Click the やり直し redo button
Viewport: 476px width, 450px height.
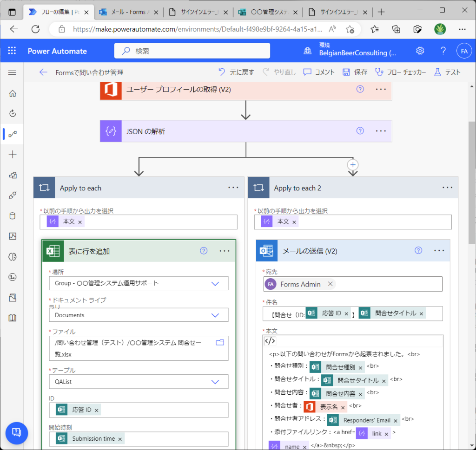coord(279,72)
